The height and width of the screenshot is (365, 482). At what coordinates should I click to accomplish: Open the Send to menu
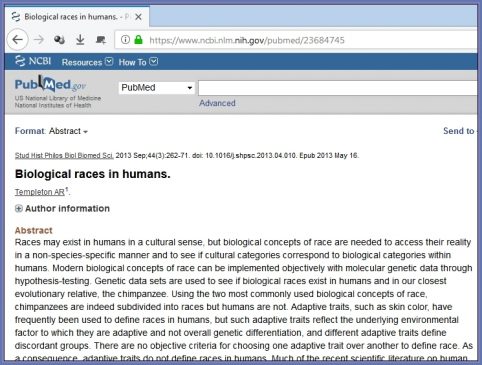pos(459,131)
